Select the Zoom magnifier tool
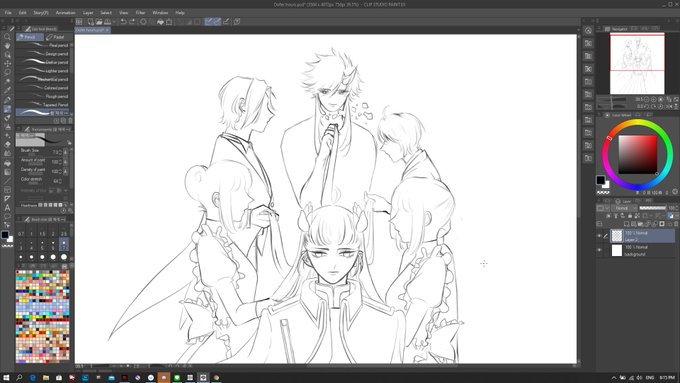Screen dimensions: 680x383 coord(7,36)
